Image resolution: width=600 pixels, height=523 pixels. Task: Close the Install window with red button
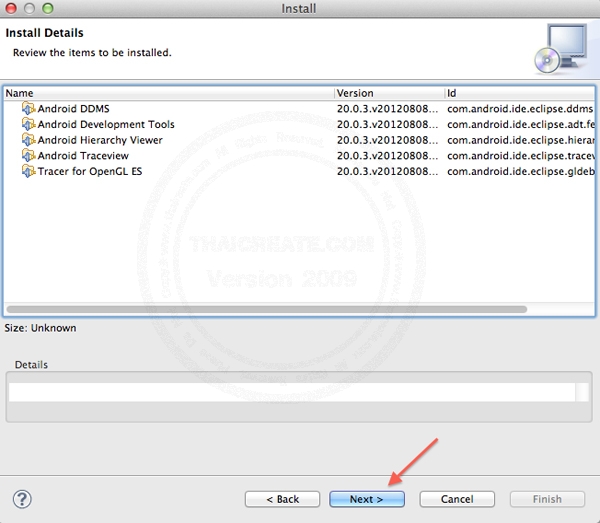click(11, 8)
